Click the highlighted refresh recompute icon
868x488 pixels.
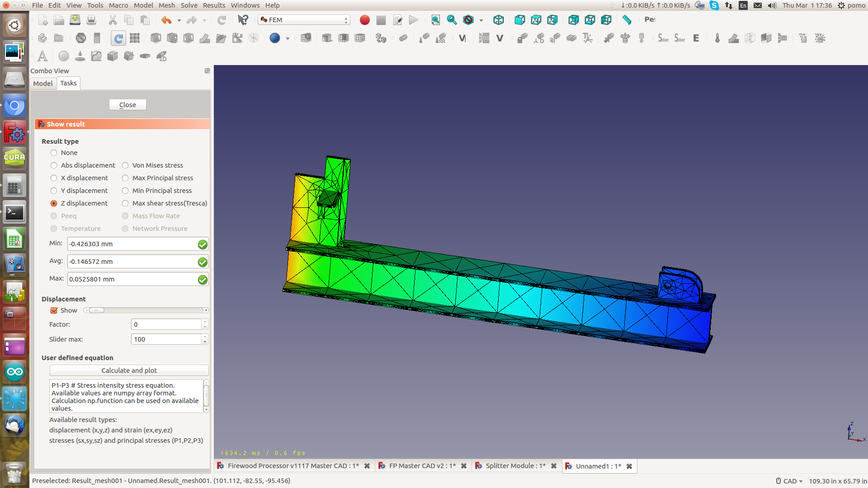118,38
